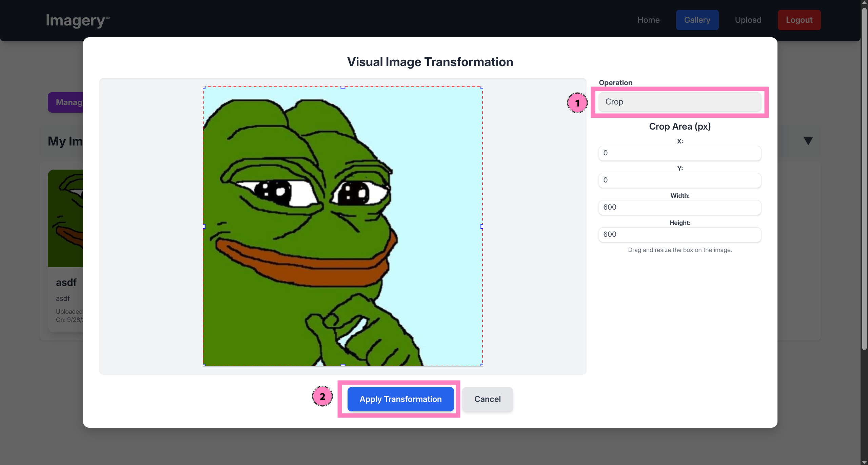The height and width of the screenshot is (465, 868).
Task: Open the Upload page link
Action: point(748,20)
